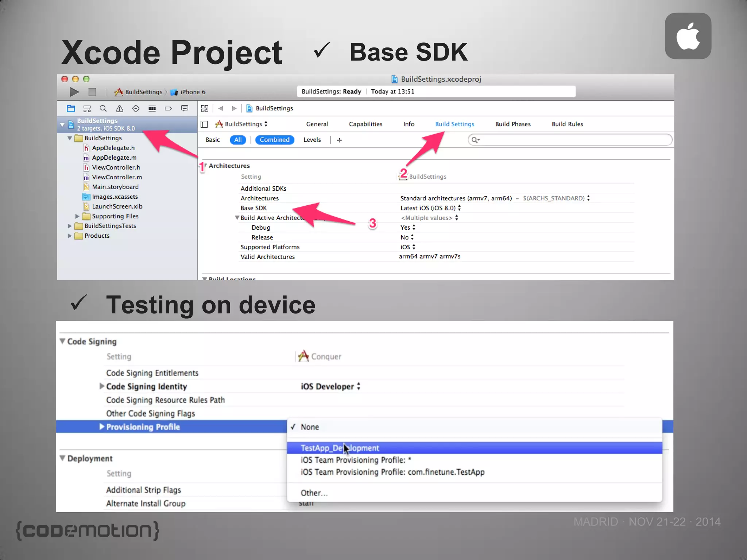Viewport: 747px width, 560px height.
Task: Click the build settings search field
Action: coord(570,140)
